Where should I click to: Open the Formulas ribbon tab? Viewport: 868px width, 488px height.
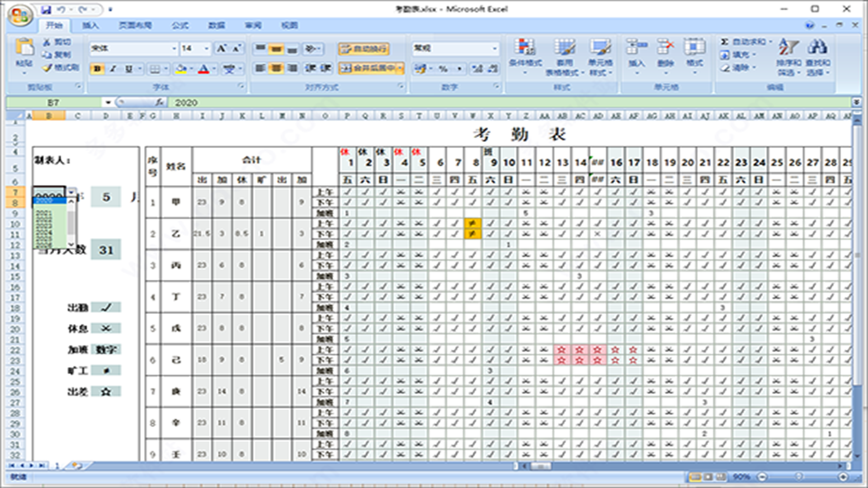[180, 25]
